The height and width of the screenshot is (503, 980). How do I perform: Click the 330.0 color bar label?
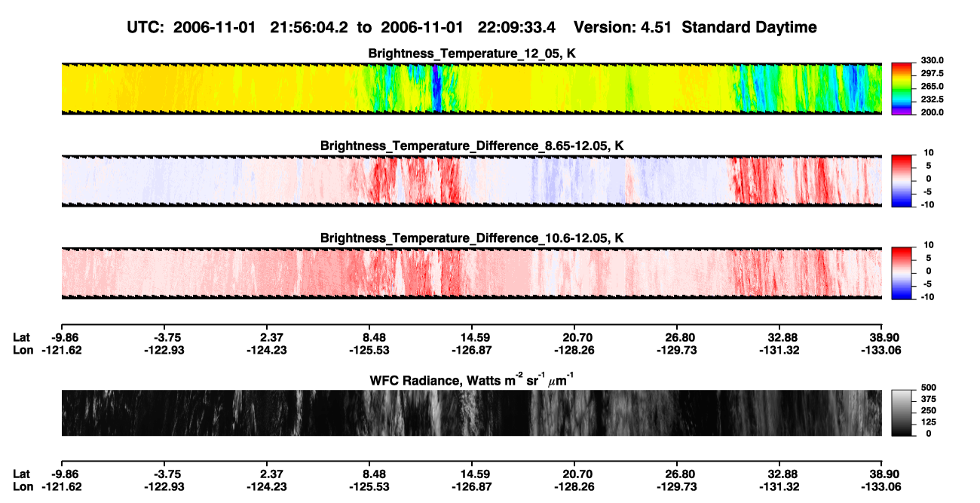[x=933, y=60]
